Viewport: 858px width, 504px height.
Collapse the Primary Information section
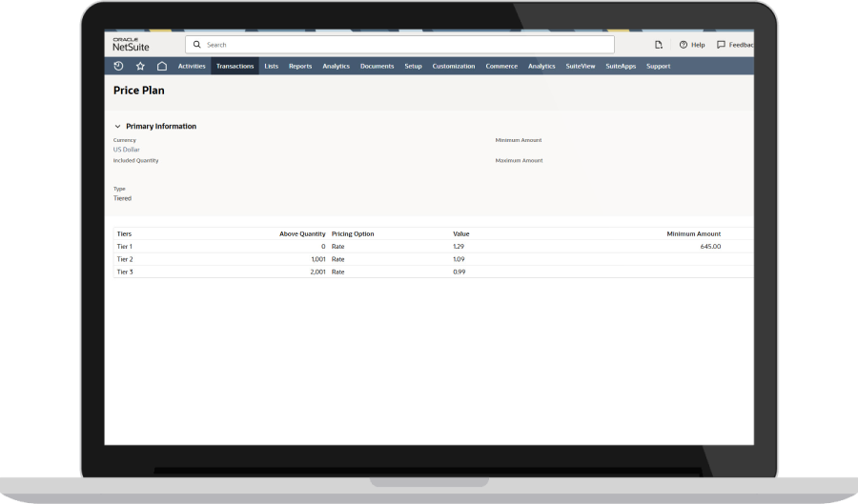point(117,126)
